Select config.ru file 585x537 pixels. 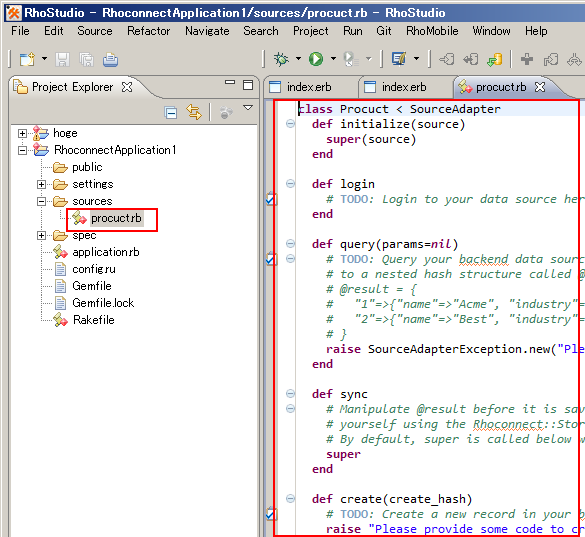[94, 269]
